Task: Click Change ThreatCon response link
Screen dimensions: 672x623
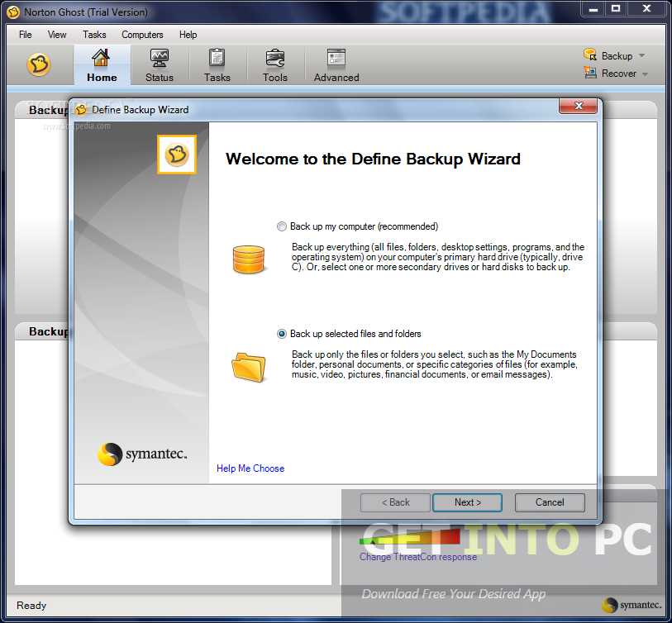Action: coord(418,557)
